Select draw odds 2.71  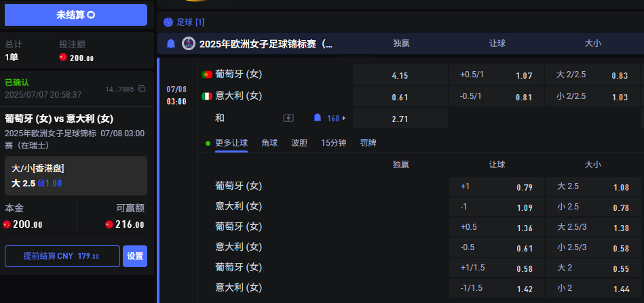click(400, 119)
